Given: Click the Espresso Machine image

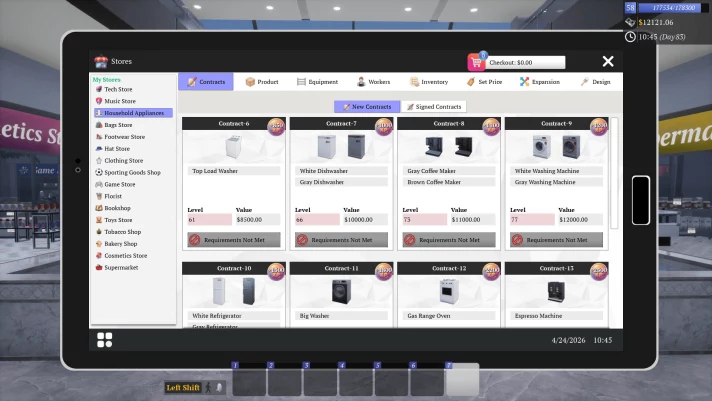Looking at the screenshot, I should tap(556, 292).
